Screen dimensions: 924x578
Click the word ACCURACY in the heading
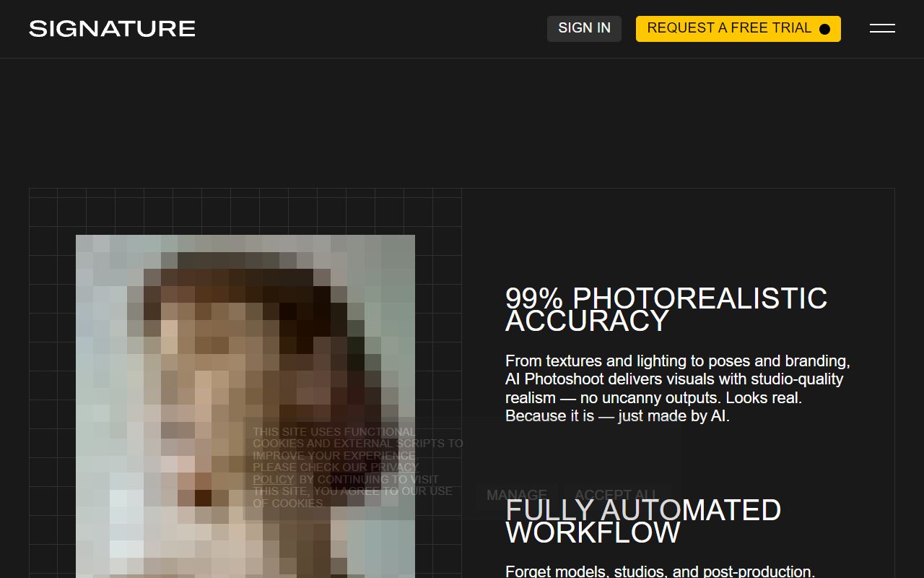[x=587, y=321]
